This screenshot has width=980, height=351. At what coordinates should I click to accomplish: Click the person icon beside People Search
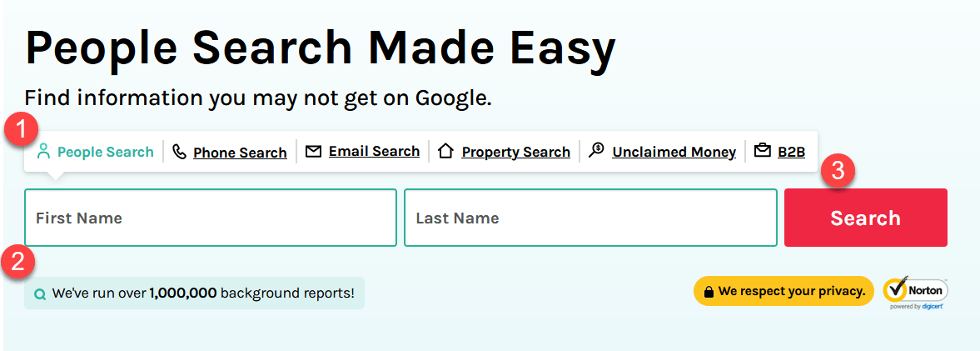pyautogui.click(x=43, y=152)
